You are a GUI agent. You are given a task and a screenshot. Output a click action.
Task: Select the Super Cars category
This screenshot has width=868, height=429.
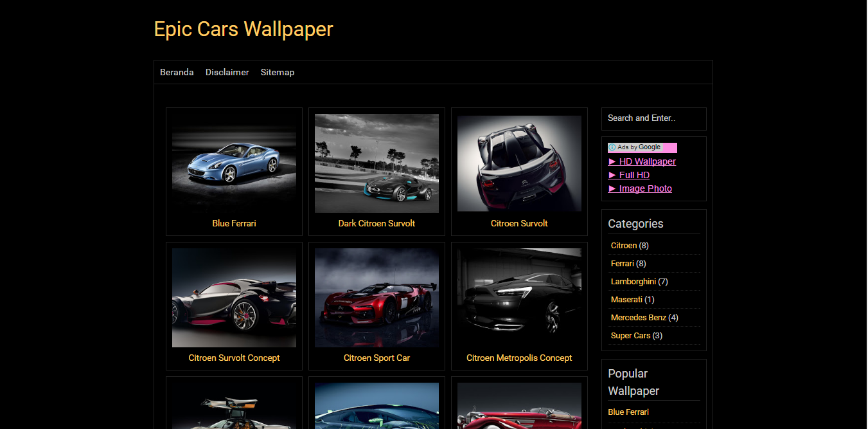pyautogui.click(x=630, y=336)
